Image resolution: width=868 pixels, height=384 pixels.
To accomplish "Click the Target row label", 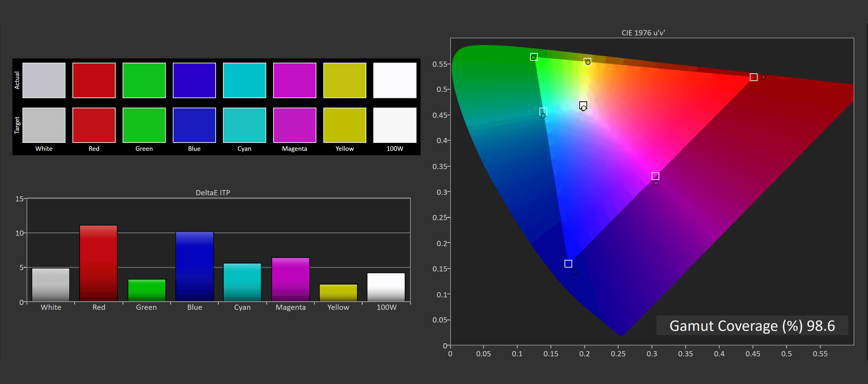I will coord(17,125).
